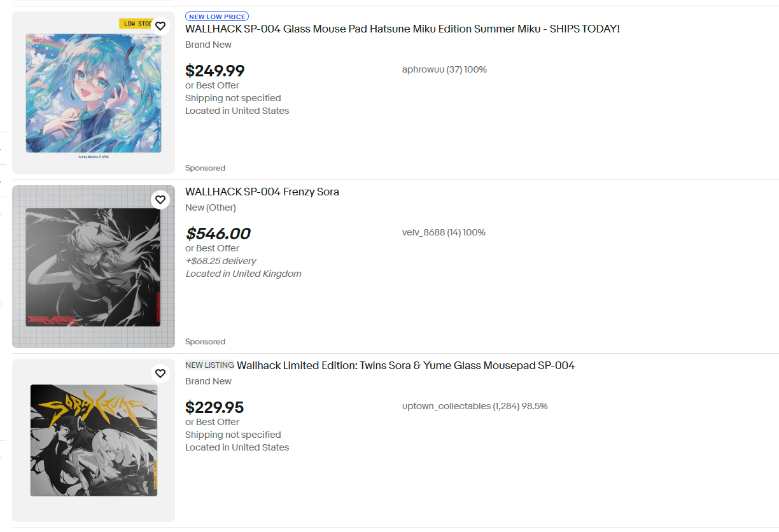Open the WALLHACK SP-004 Summer Miku listing title

pyautogui.click(x=402, y=29)
